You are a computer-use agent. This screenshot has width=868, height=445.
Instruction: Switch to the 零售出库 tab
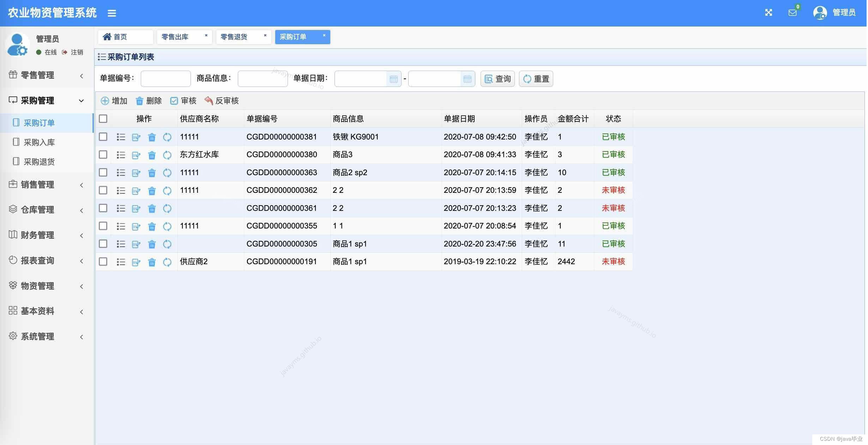[184, 37]
